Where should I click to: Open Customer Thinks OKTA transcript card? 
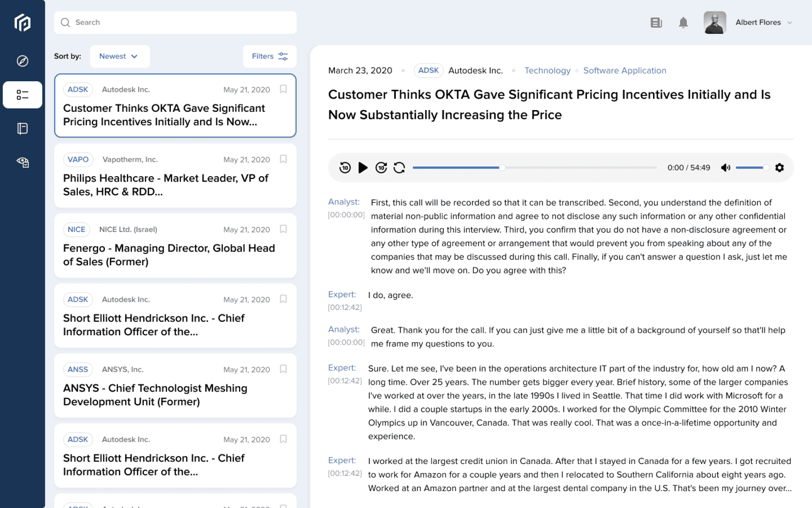[x=175, y=105]
